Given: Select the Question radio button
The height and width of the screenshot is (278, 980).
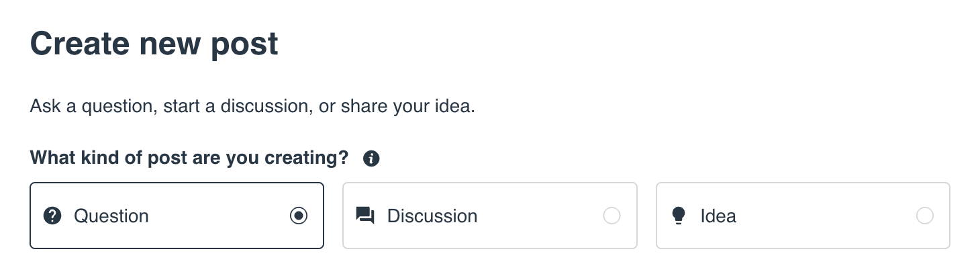Looking at the screenshot, I should pos(299,216).
